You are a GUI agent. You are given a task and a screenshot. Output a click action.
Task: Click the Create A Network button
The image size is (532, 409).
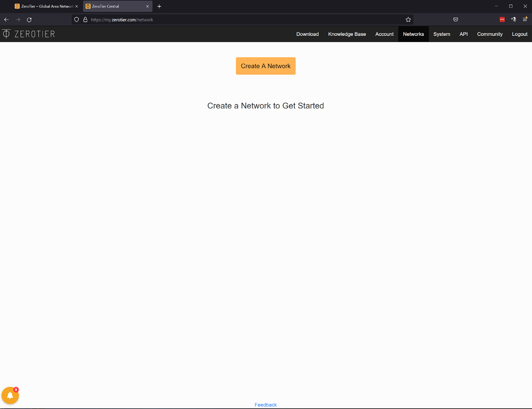[x=266, y=66]
